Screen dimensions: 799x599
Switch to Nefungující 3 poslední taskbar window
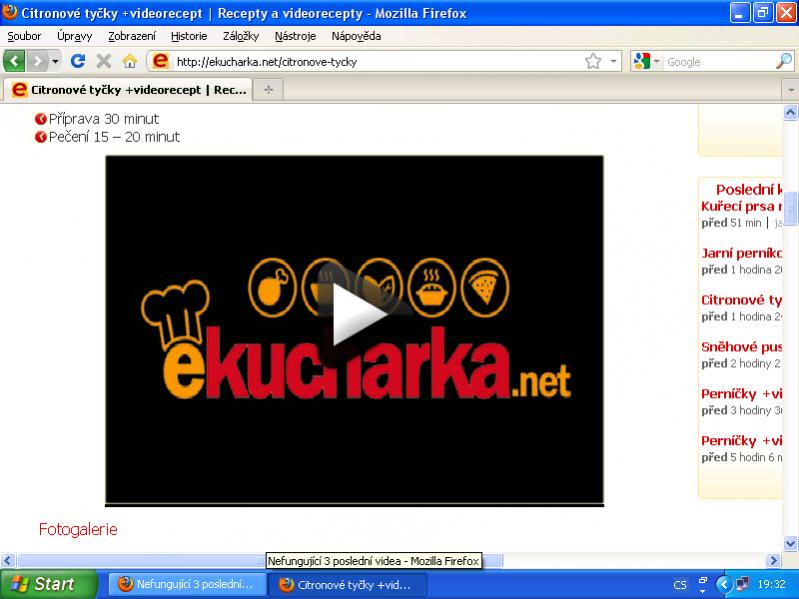tap(187, 584)
